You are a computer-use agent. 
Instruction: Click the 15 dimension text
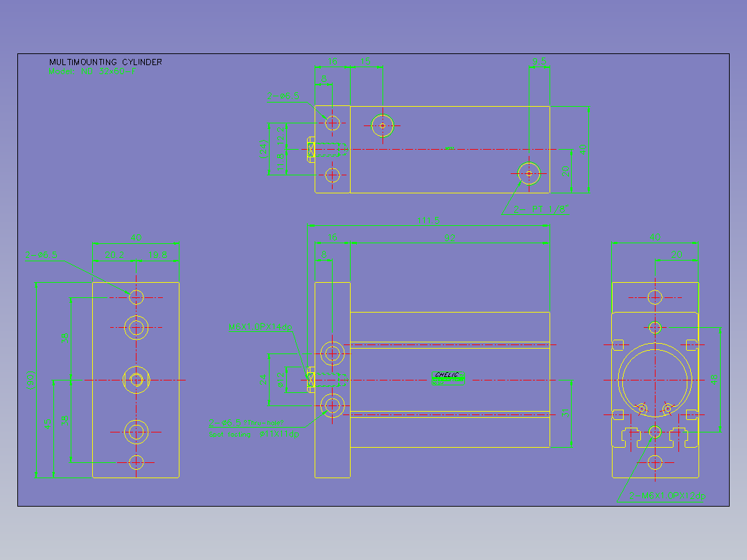click(365, 61)
